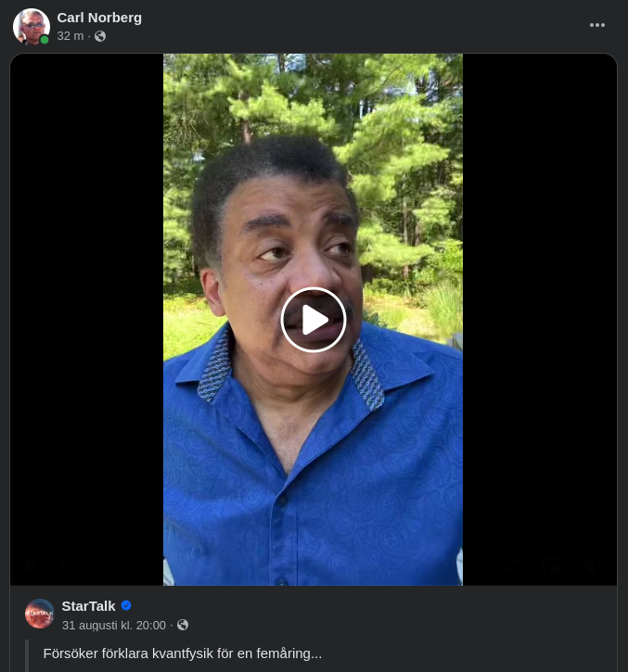Open Carl Norberg's profile name link
The width and height of the screenshot is (628, 672).
click(x=99, y=17)
